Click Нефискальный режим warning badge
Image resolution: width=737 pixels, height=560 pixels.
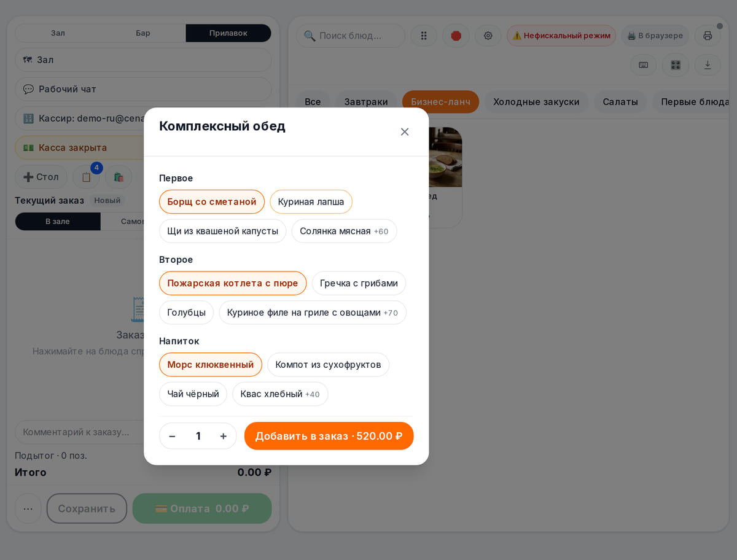coord(561,36)
